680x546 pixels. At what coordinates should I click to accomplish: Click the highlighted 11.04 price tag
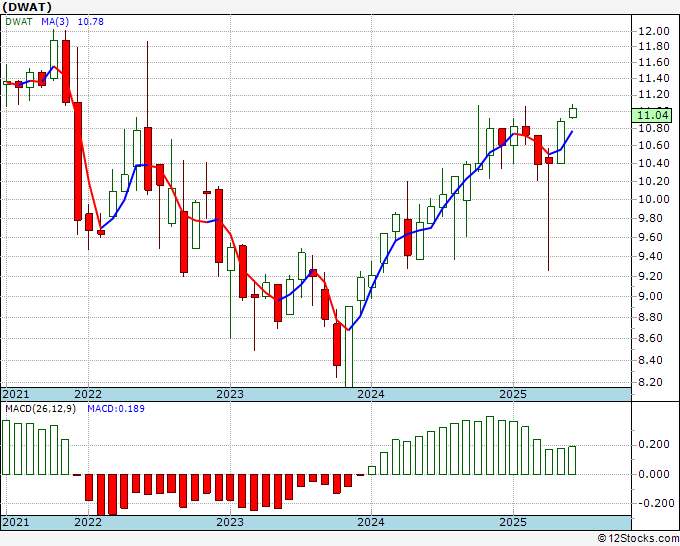click(x=654, y=115)
